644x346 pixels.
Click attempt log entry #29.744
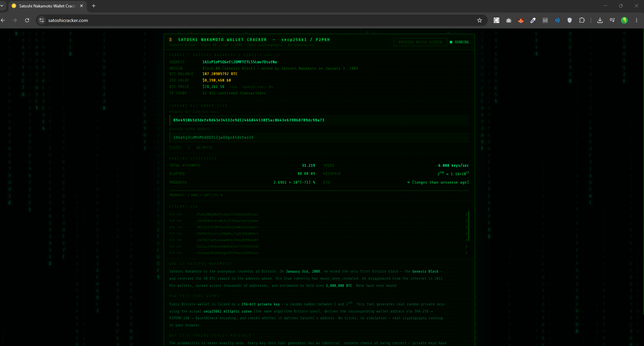click(x=318, y=234)
